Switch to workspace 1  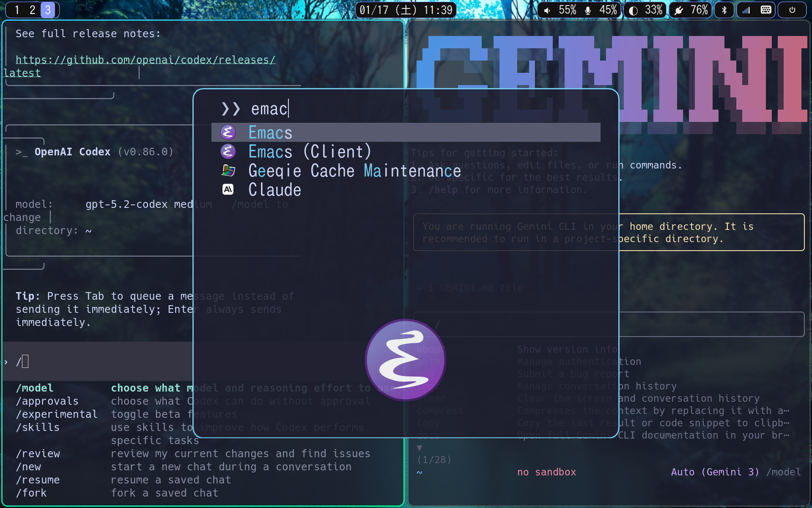coord(17,10)
